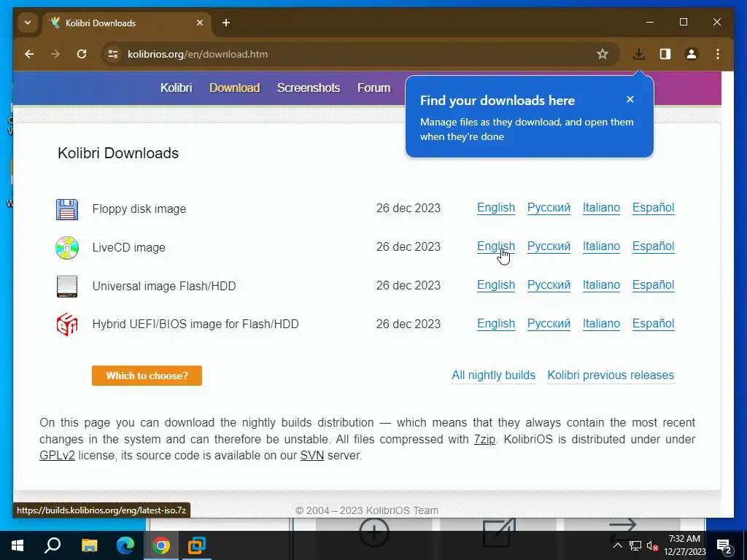Expand hidden system tray icons chevron
747x560 pixels.
[x=617, y=545]
